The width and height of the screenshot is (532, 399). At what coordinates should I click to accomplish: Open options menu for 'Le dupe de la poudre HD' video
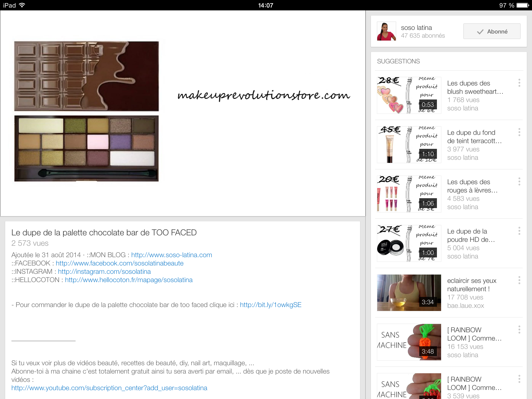519,231
